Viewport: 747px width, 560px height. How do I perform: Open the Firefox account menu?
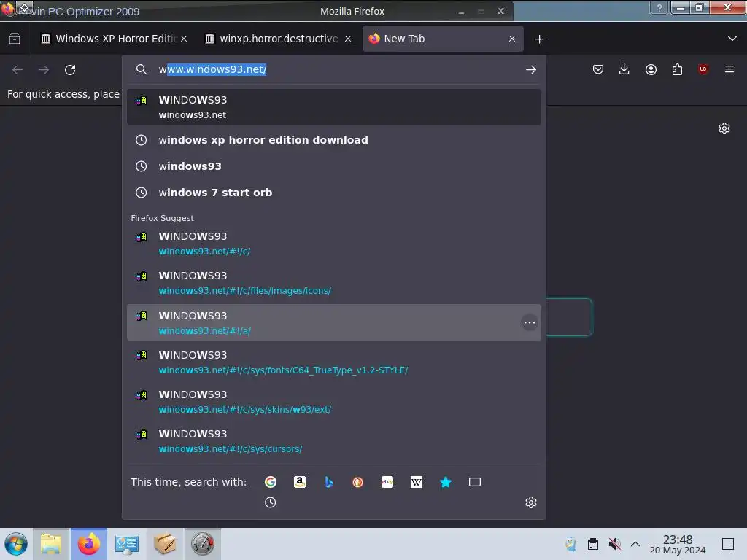pos(651,69)
